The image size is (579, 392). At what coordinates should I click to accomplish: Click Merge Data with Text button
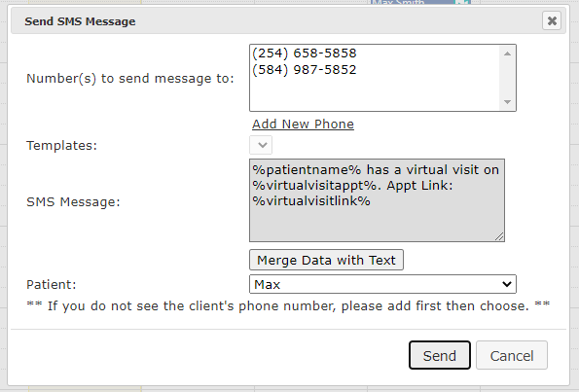click(x=326, y=260)
